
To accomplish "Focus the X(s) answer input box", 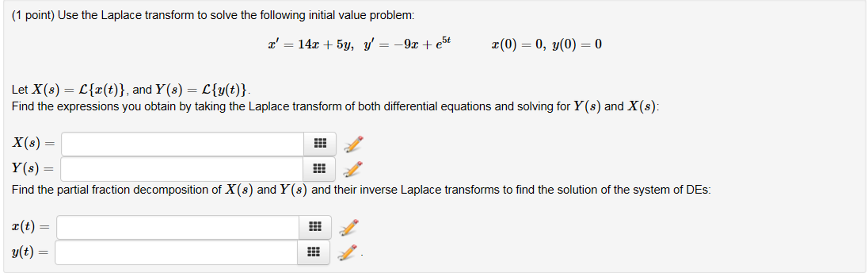I will (182, 144).
